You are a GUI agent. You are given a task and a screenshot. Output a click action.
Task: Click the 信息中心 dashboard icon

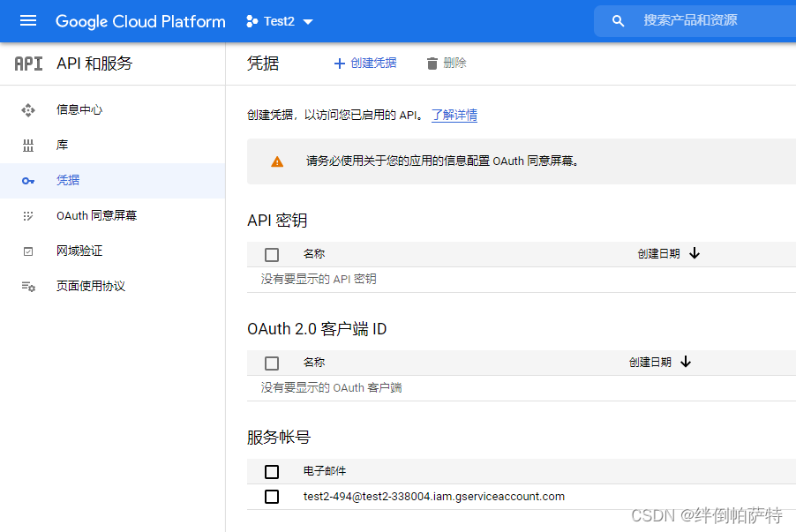click(x=28, y=109)
